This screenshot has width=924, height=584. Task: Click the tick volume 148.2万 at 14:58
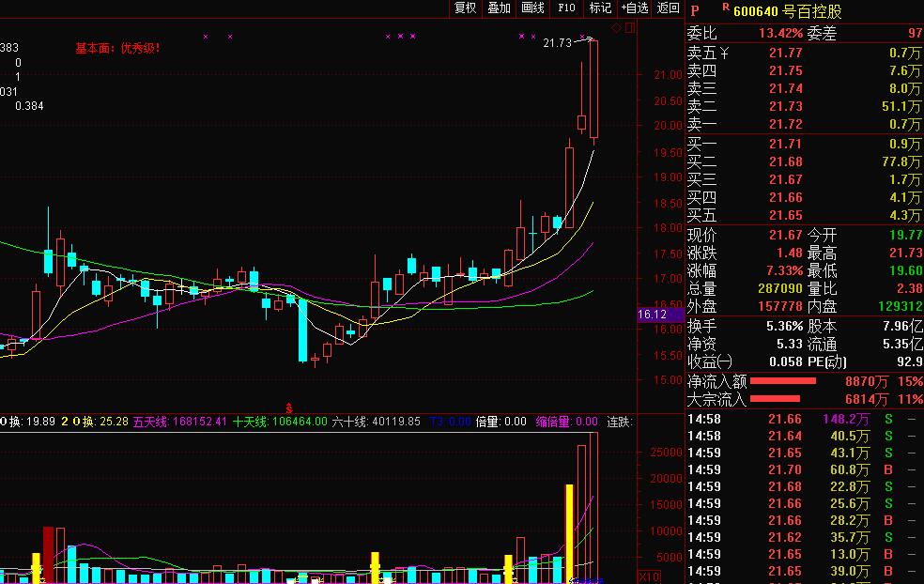pos(846,419)
